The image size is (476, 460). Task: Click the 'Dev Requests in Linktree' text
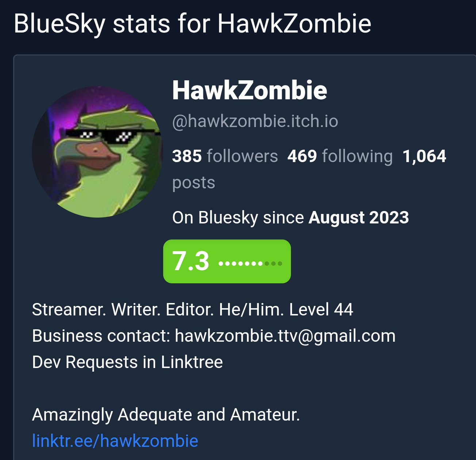pyautogui.click(x=127, y=362)
